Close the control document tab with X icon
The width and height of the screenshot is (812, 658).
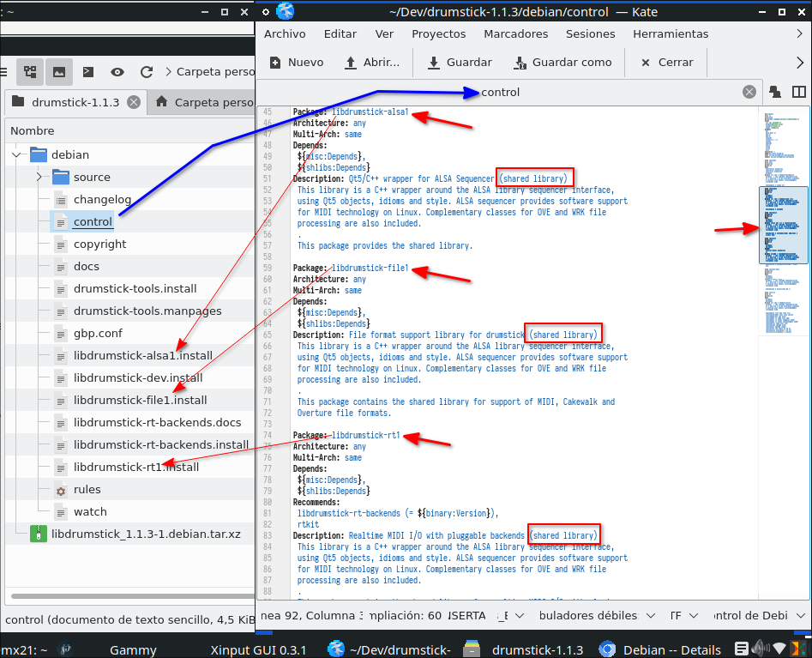[x=749, y=93]
